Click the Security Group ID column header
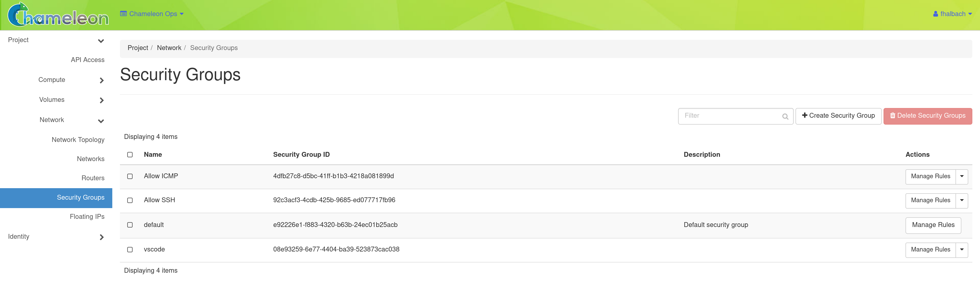This screenshot has height=288, width=980. [301, 154]
